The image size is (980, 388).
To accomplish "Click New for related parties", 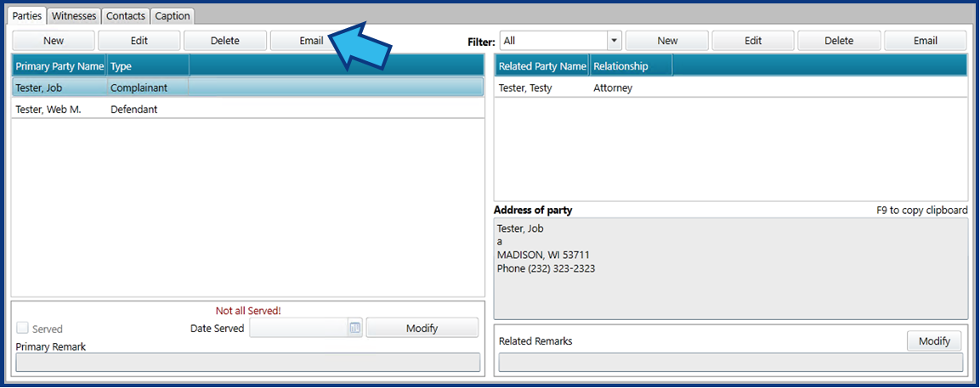I will pyautogui.click(x=667, y=41).
